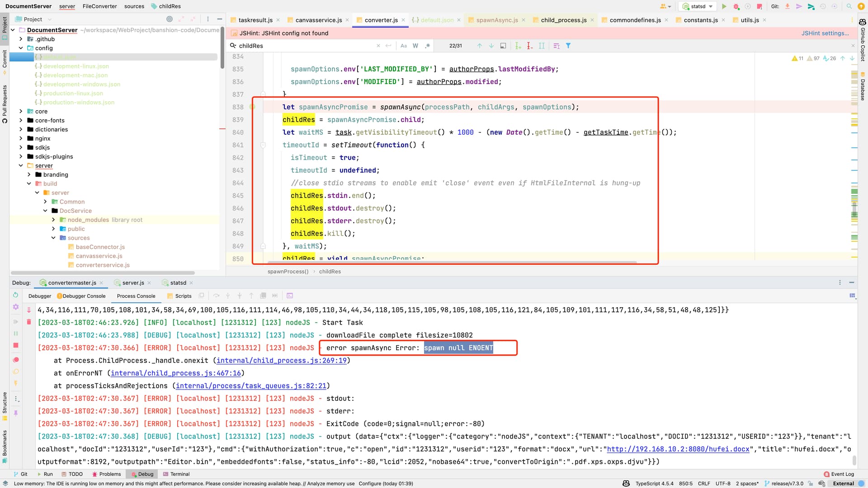Open the Debugger Console tab
The image size is (868, 488).
(x=81, y=296)
